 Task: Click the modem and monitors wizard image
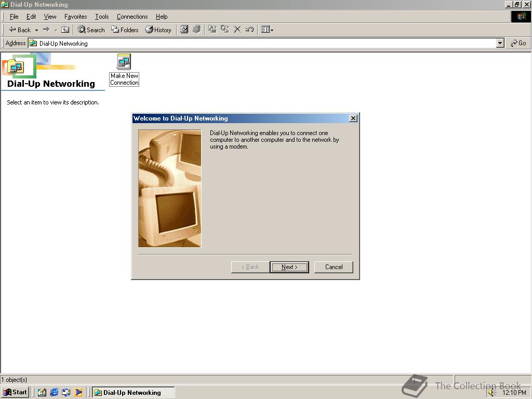tap(170, 188)
